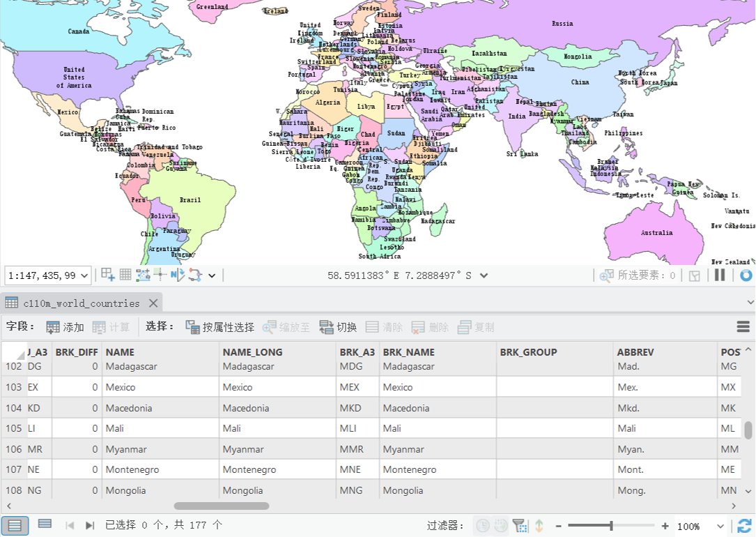Open Select By Attributes

220,327
